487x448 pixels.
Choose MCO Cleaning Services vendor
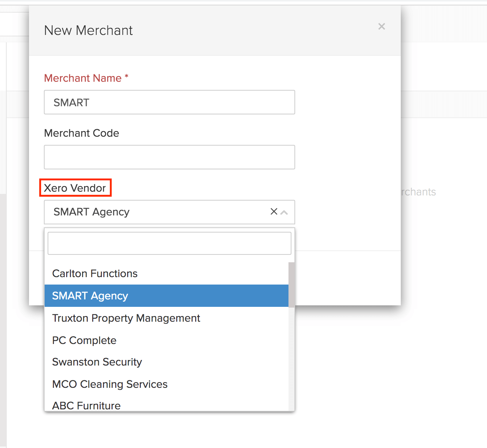[x=110, y=384]
